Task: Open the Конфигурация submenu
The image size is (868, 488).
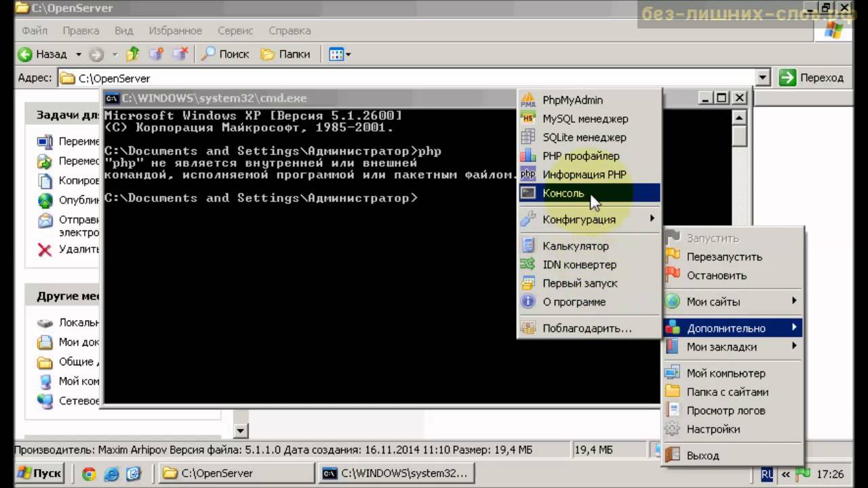Action: [x=589, y=219]
